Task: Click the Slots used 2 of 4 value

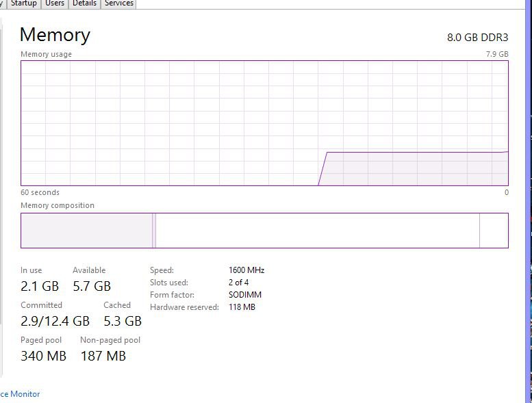Action: point(238,283)
